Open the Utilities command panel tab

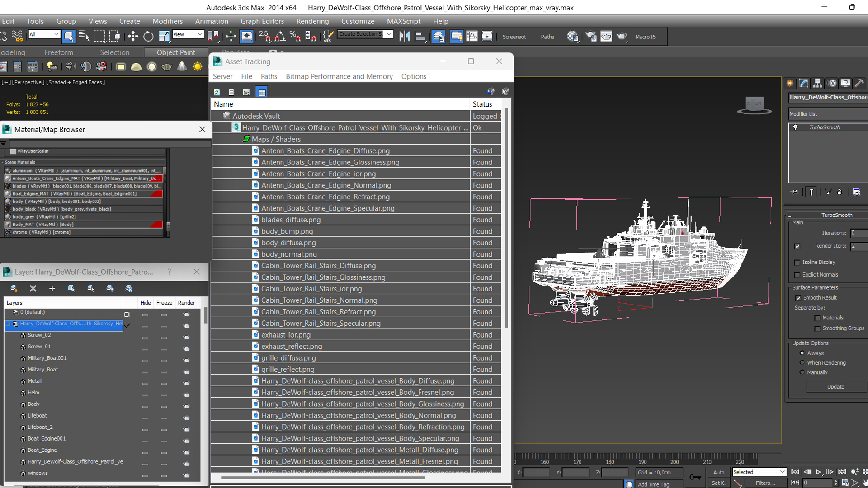pyautogui.click(x=859, y=83)
